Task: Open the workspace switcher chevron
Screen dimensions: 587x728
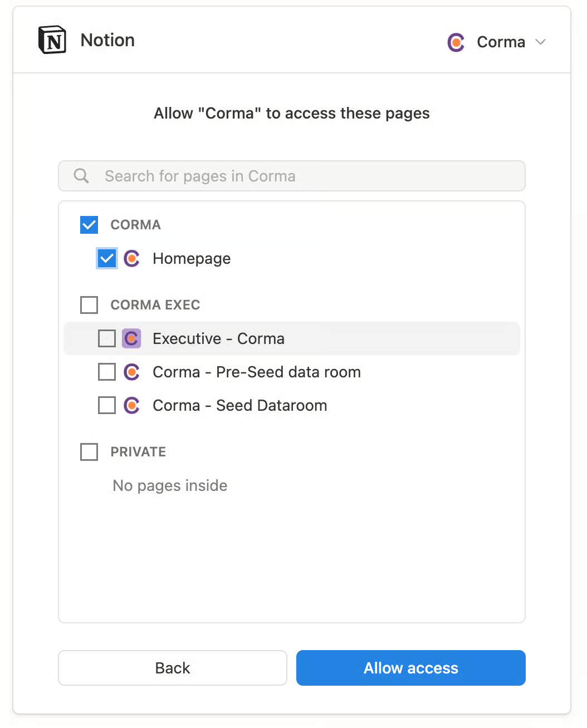Action: click(x=540, y=42)
